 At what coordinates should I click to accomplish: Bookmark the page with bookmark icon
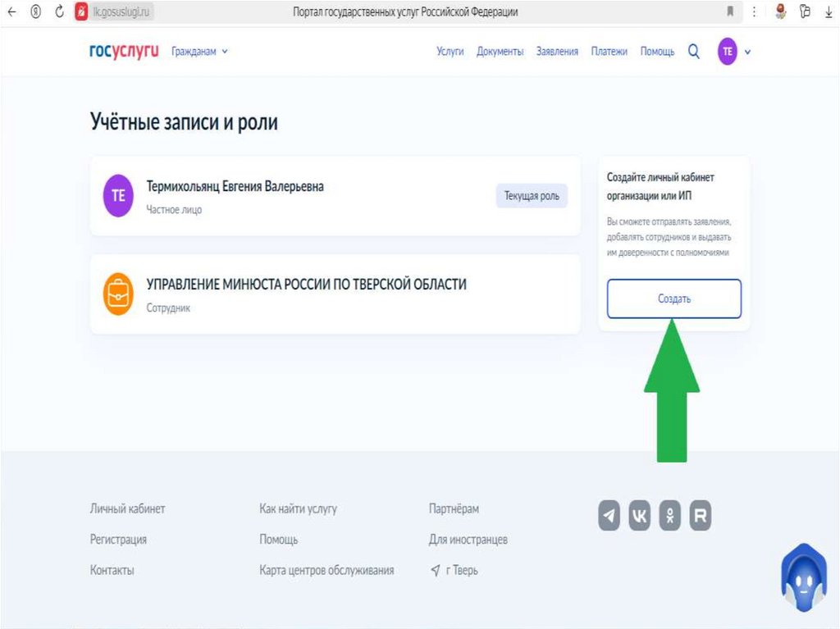pyautogui.click(x=729, y=11)
